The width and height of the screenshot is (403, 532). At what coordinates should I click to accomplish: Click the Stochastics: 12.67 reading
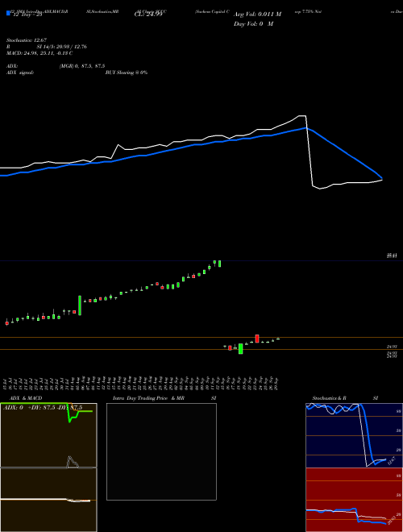click(27, 40)
